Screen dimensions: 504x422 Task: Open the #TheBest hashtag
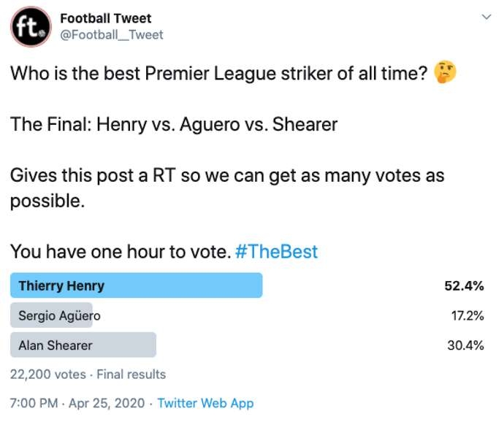[276, 251]
